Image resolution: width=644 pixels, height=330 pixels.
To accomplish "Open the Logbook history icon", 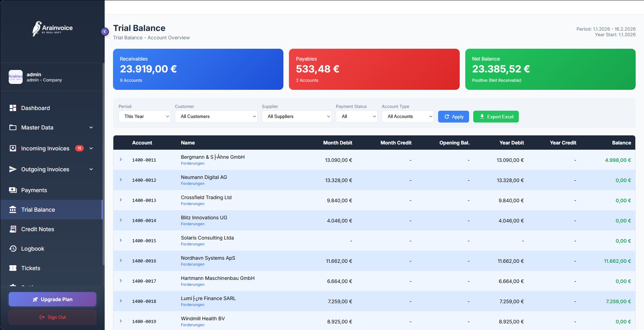I will (x=13, y=249).
